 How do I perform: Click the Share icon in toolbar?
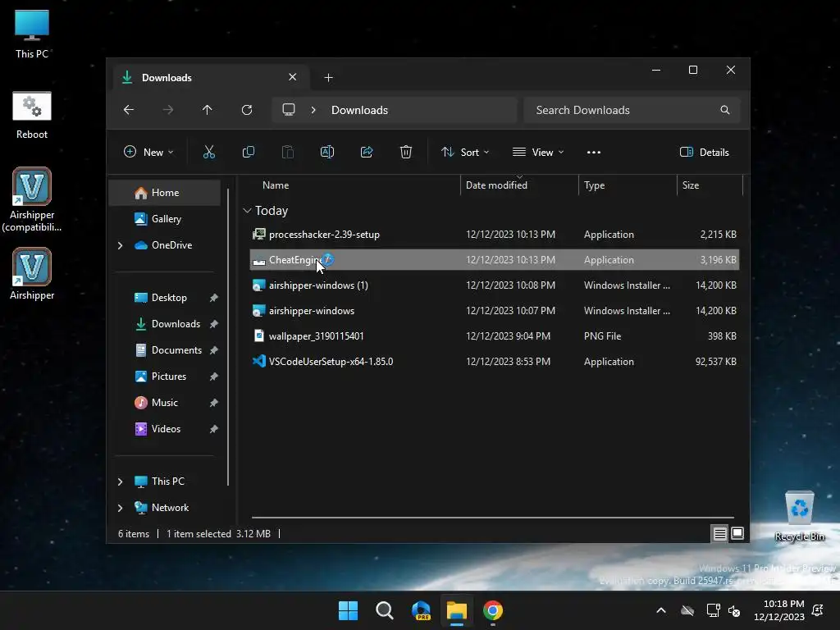coord(367,152)
